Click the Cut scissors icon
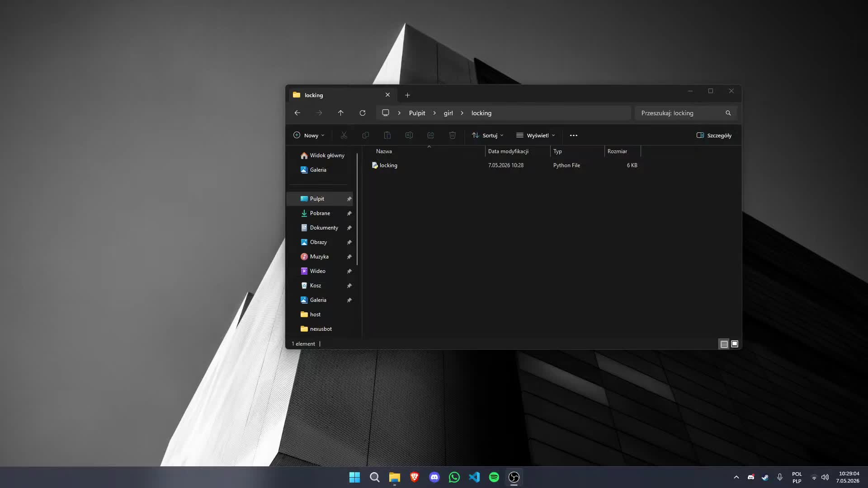This screenshot has width=868, height=488. tap(344, 135)
